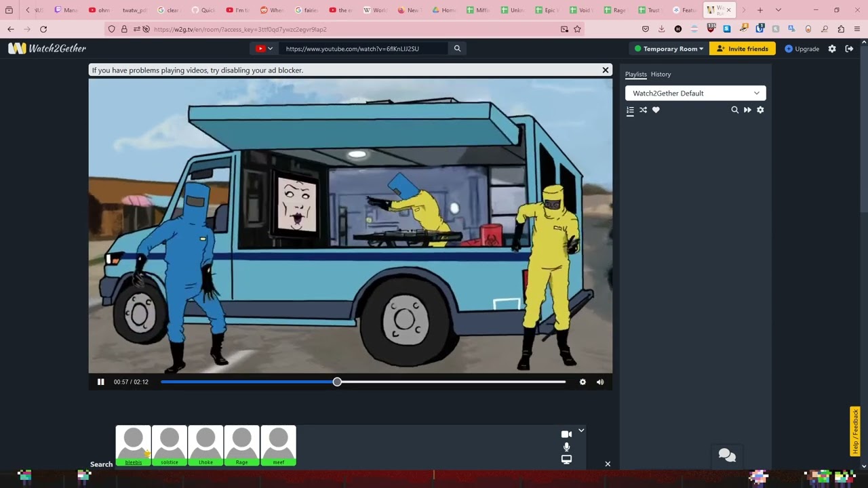The width and height of the screenshot is (868, 488).
Task: Seek using the video progress handle
Action: click(x=337, y=382)
